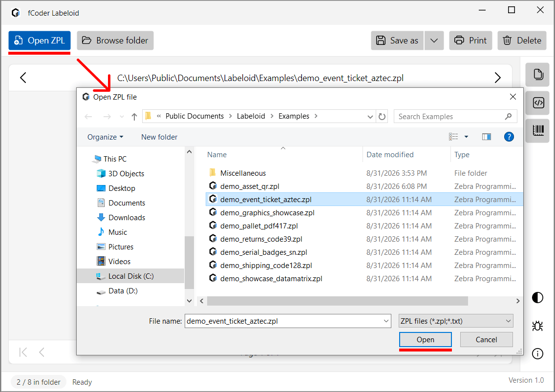
Task: Select Desktop in the navigation tree
Action: pos(121,188)
